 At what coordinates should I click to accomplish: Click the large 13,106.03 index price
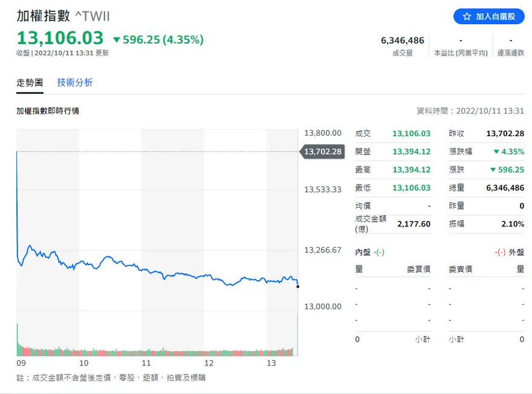click(x=60, y=38)
